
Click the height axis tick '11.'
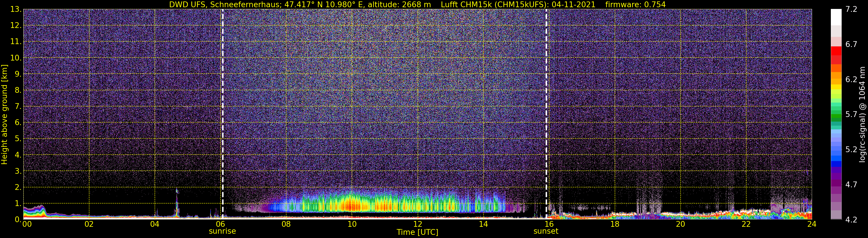point(16,42)
